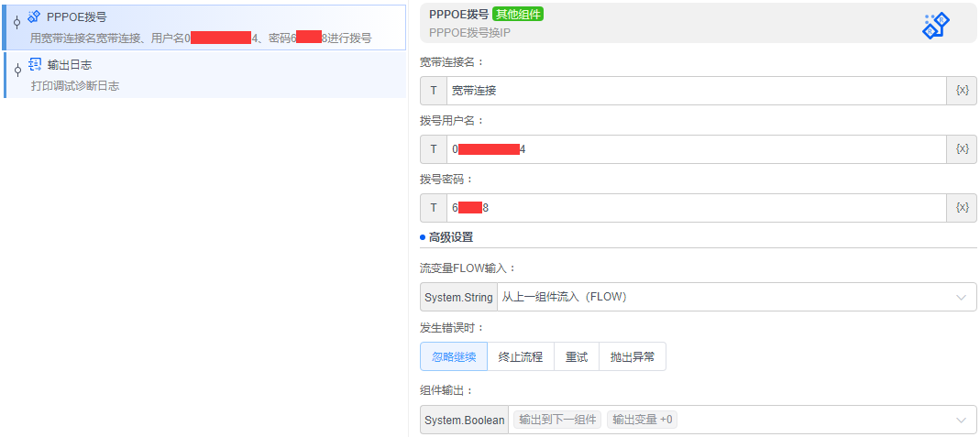Select 抛出异常 error handling option

click(x=633, y=356)
